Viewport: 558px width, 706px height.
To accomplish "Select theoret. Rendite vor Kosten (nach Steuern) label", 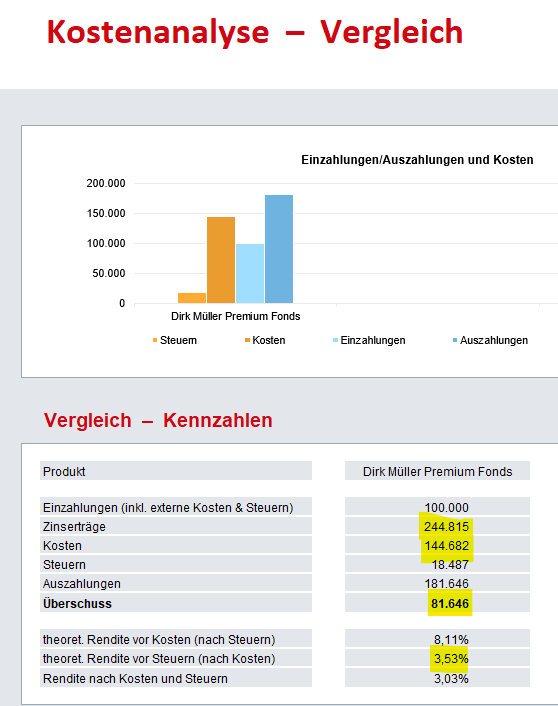I will click(159, 640).
